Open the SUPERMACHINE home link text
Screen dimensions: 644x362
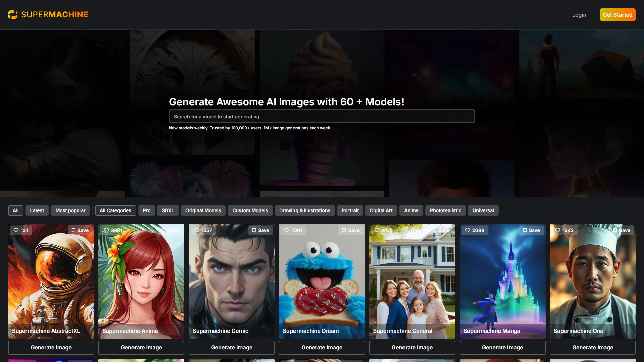(55, 15)
